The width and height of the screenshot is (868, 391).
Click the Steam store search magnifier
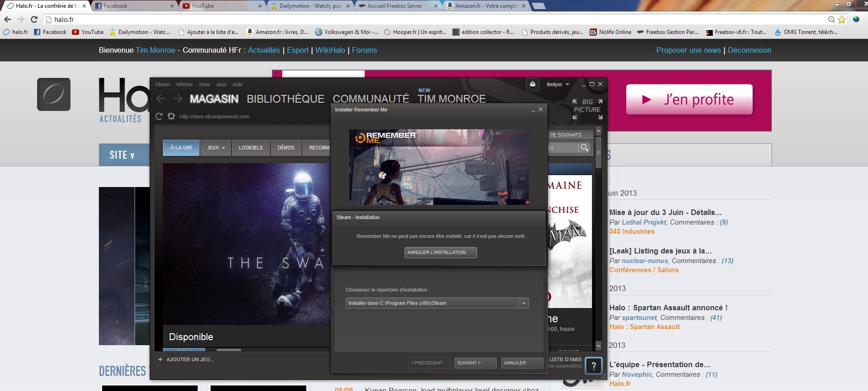pyautogui.click(x=584, y=148)
